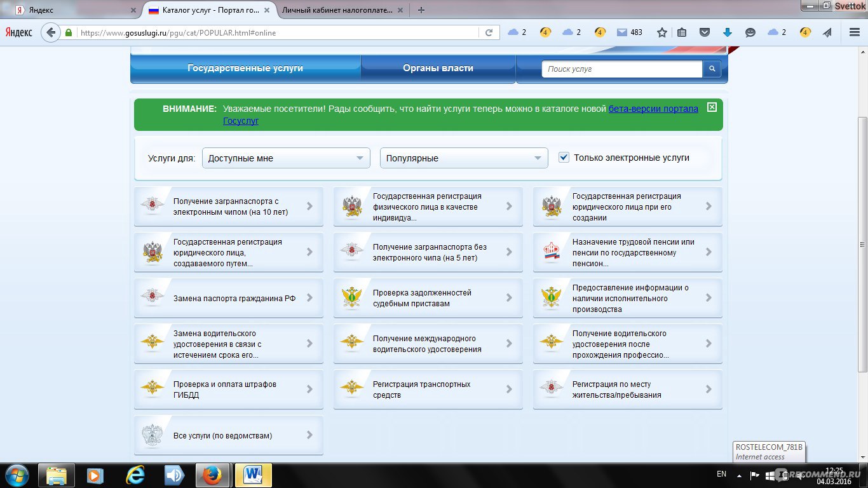Viewport: 868px width, 488px height.
Task: Uncheck Только электронные услуги checkbox
Action: click(564, 158)
